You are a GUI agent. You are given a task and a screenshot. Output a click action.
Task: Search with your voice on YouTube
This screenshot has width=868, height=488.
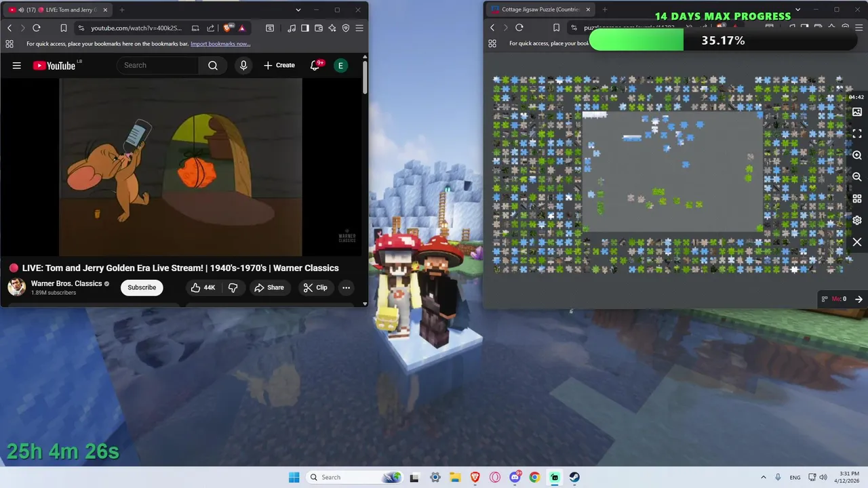point(243,65)
